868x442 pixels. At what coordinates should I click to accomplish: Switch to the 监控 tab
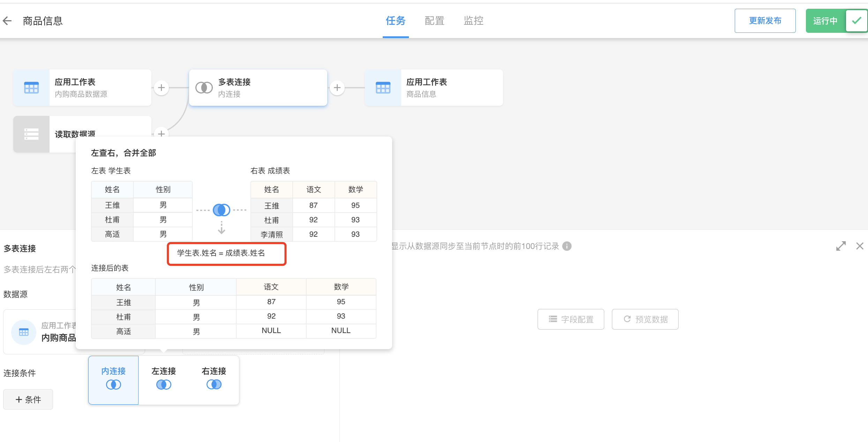(x=473, y=21)
